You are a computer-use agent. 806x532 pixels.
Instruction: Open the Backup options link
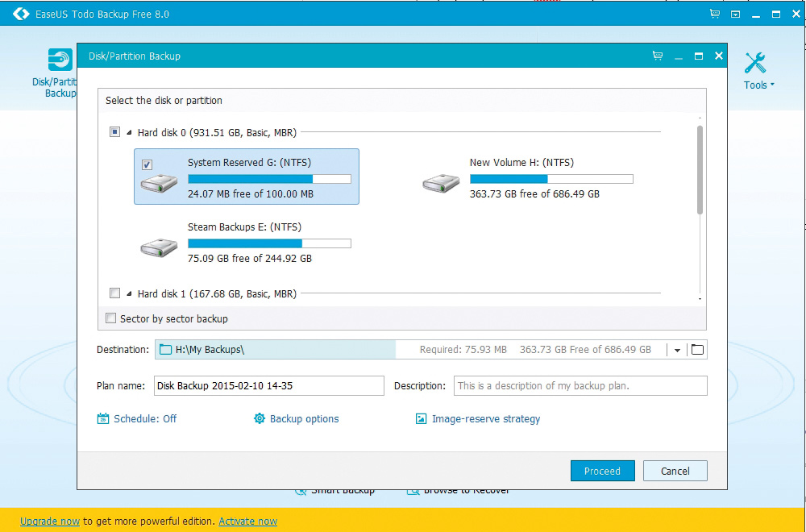tap(305, 418)
